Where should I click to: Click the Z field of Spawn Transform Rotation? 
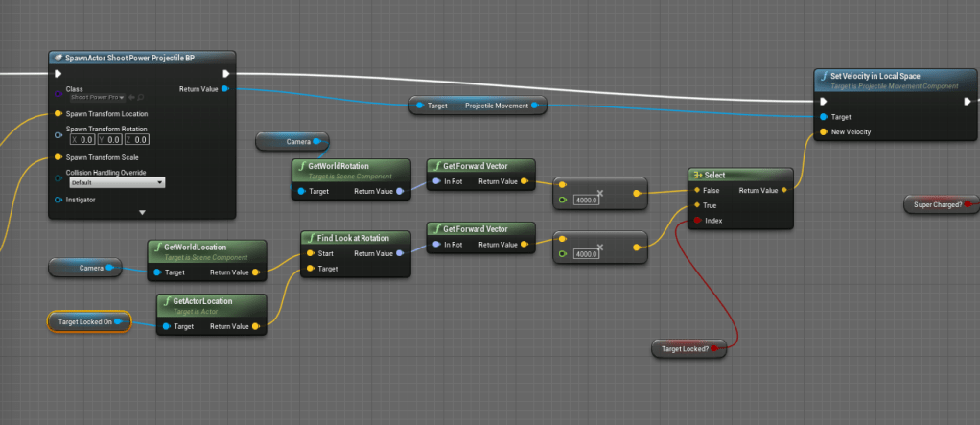pyautogui.click(x=137, y=140)
